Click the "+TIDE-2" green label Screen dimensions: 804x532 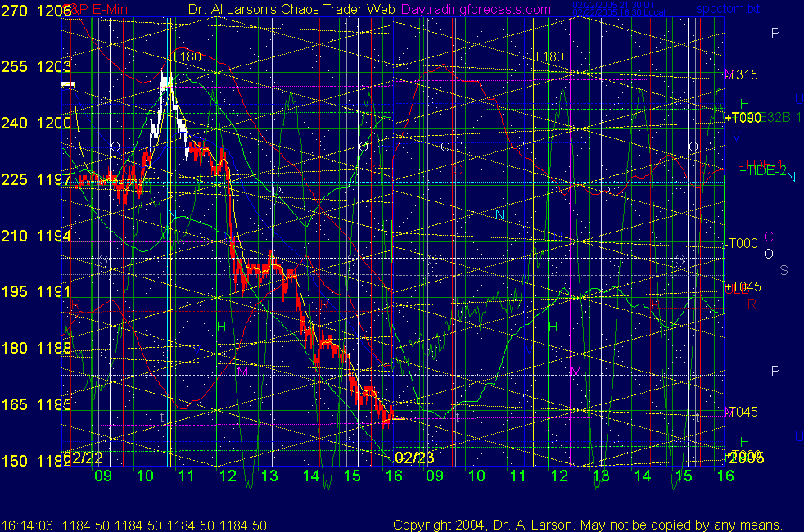[762, 171]
